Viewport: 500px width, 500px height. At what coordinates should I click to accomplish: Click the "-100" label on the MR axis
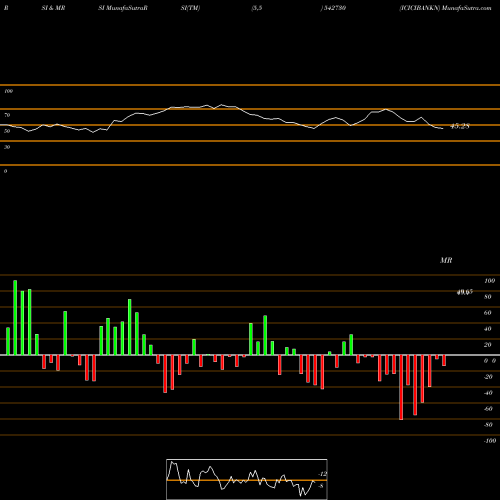coord(490,441)
